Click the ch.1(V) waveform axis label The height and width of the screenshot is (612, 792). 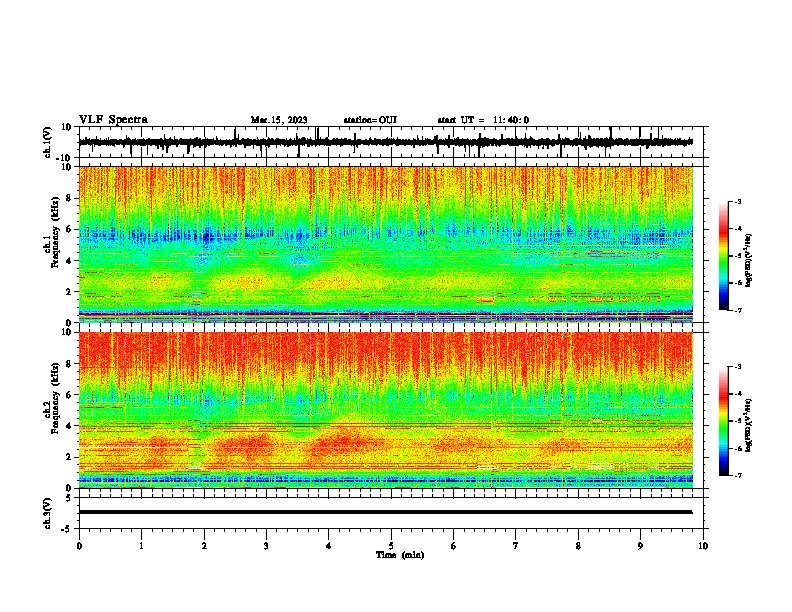[x=48, y=142]
